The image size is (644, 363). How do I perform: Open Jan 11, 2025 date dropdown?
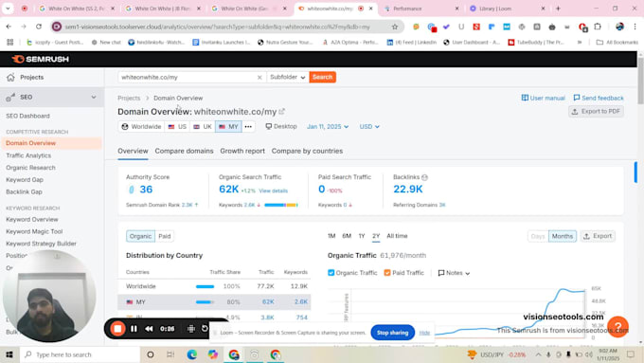pyautogui.click(x=328, y=127)
